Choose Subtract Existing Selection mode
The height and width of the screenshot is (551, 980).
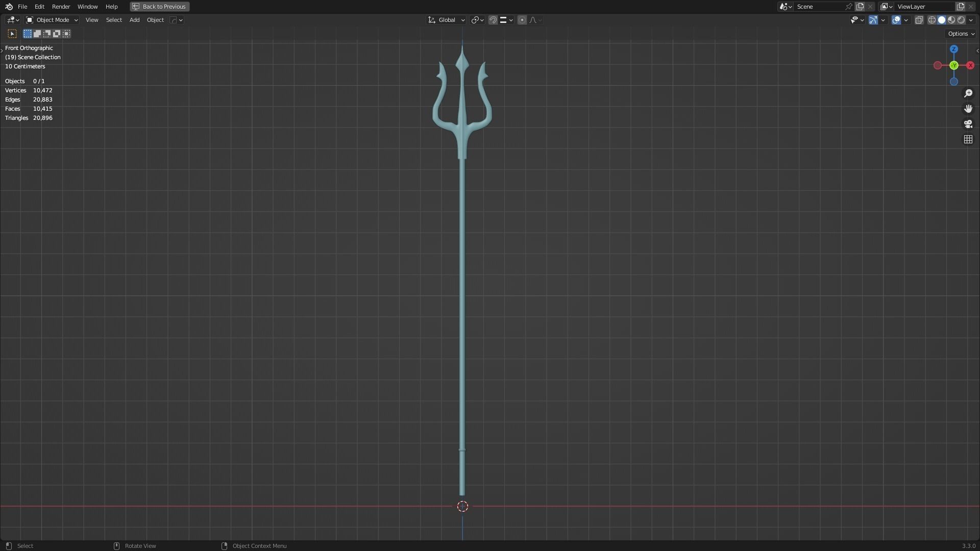pos(47,34)
